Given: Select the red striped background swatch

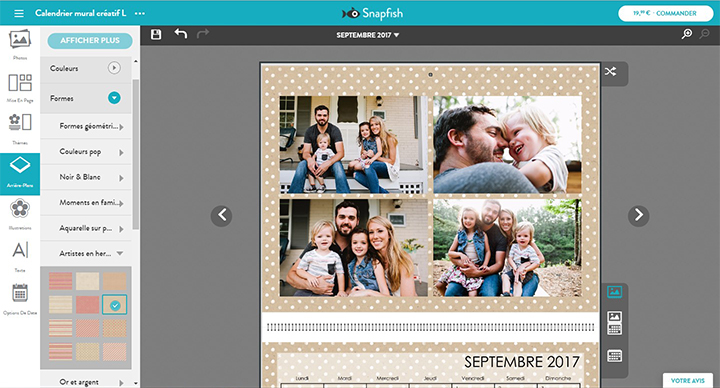Looking at the screenshot, I should pos(61,281).
